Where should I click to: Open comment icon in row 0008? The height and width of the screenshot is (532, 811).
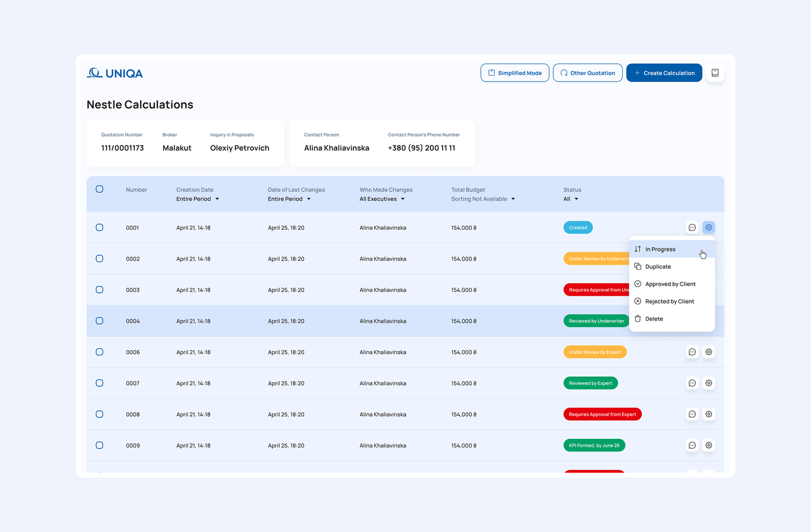692,414
